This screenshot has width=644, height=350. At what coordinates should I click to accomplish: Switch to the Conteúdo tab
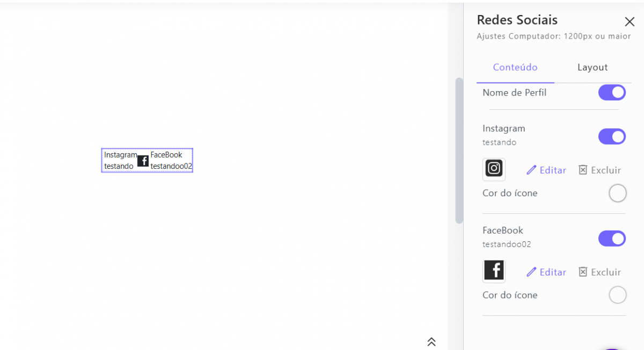(515, 68)
